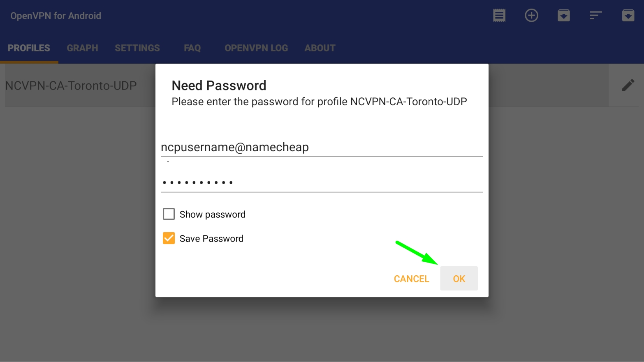Click the OpenVPN for Android title
This screenshot has width=644, height=362.
(x=56, y=16)
